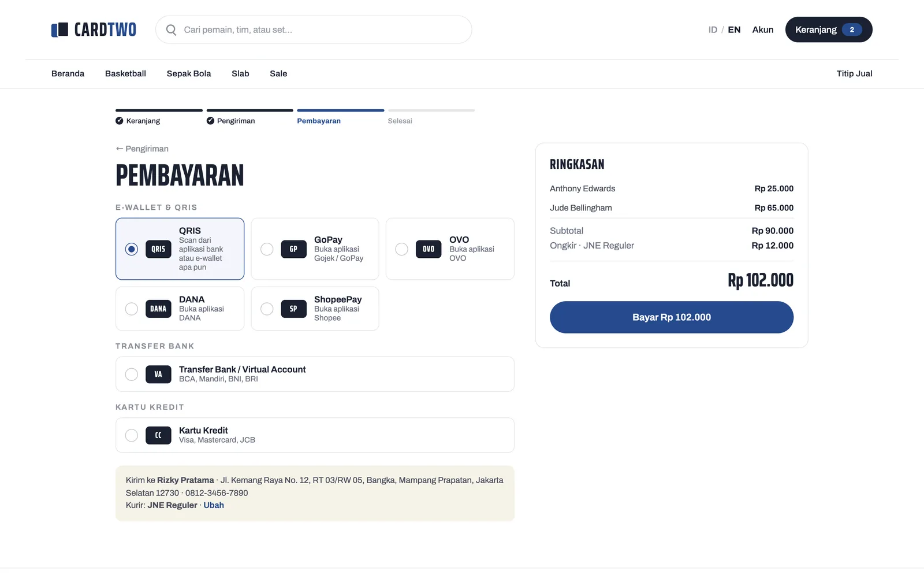Viewport: 924px width, 578px height.
Task: Click the DANA badge icon
Action: [158, 309]
